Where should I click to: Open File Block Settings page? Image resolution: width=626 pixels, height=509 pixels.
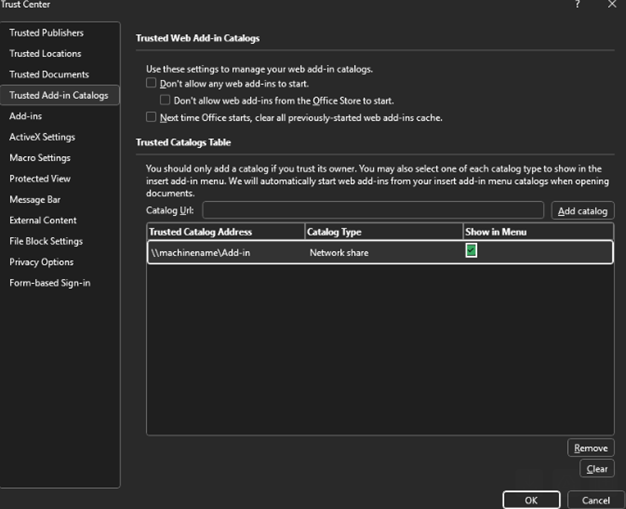tap(46, 241)
